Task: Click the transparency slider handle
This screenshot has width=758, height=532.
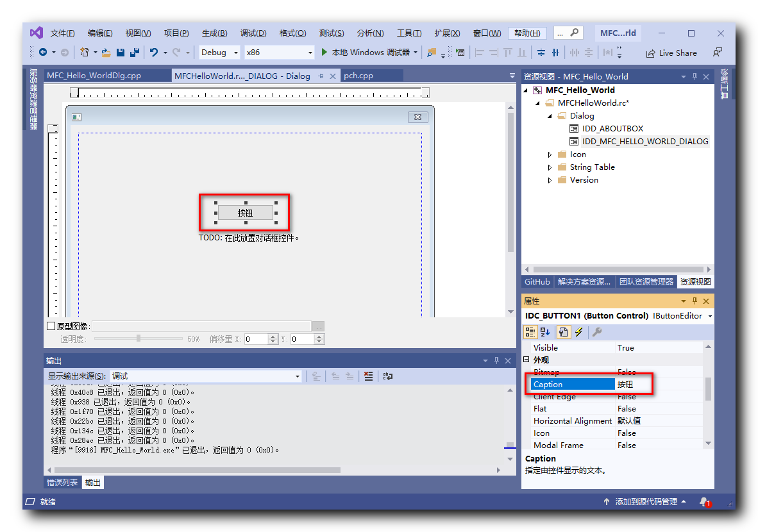Action: (x=139, y=338)
